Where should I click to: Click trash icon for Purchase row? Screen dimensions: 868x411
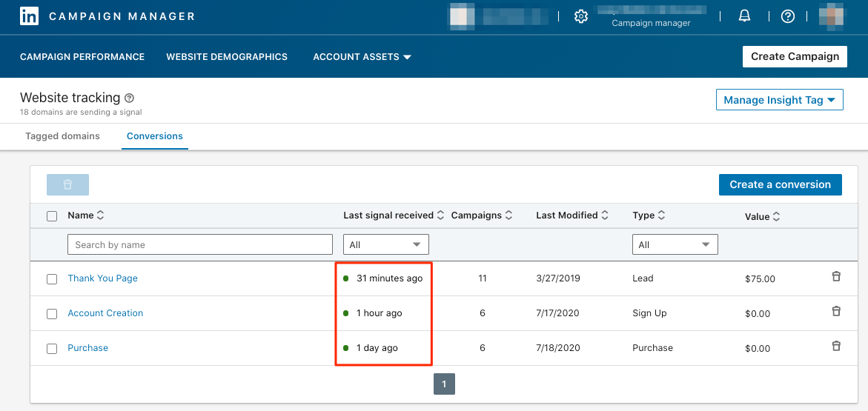836,346
